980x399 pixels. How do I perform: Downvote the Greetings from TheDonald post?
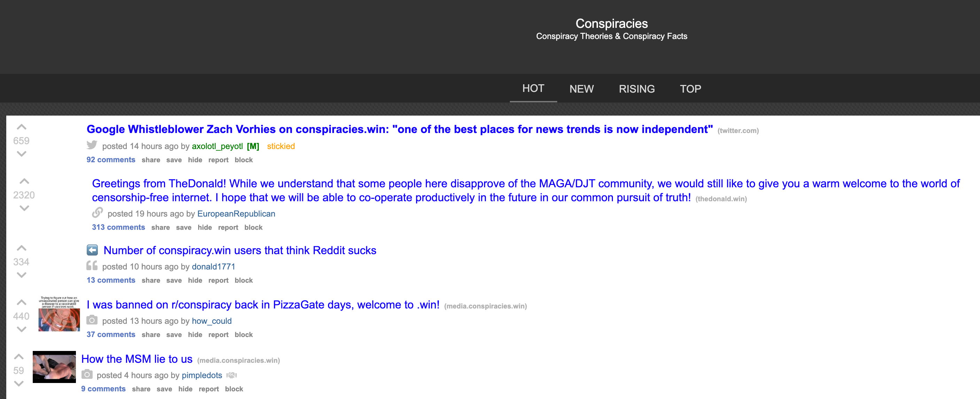(24, 209)
